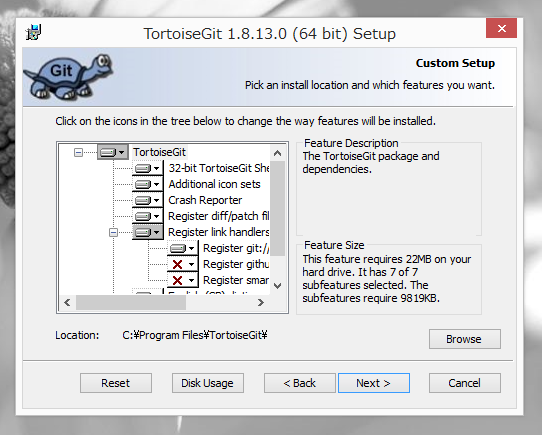Select the Register diff/patch tree item

coord(218,216)
